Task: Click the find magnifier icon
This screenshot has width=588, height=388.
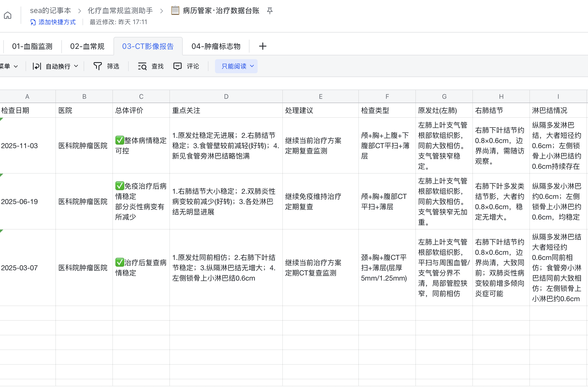Action: [142, 66]
